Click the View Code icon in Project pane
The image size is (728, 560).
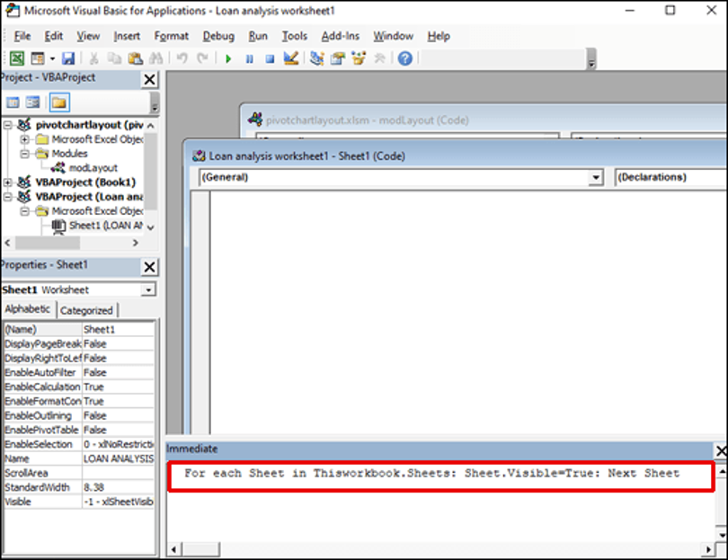click(13, 102)
